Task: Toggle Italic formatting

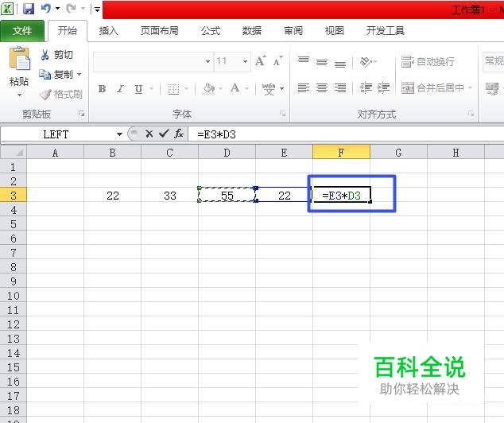Action: click(x=121, y=88)
